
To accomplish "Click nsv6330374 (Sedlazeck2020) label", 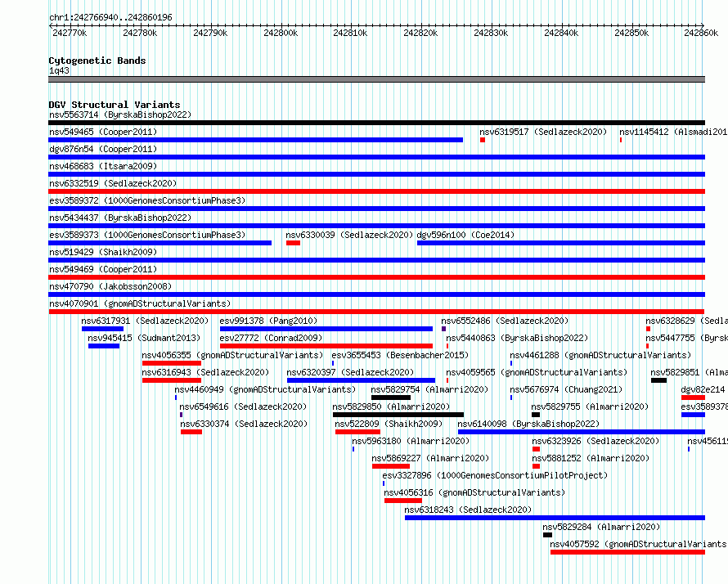I will point(244,424).
